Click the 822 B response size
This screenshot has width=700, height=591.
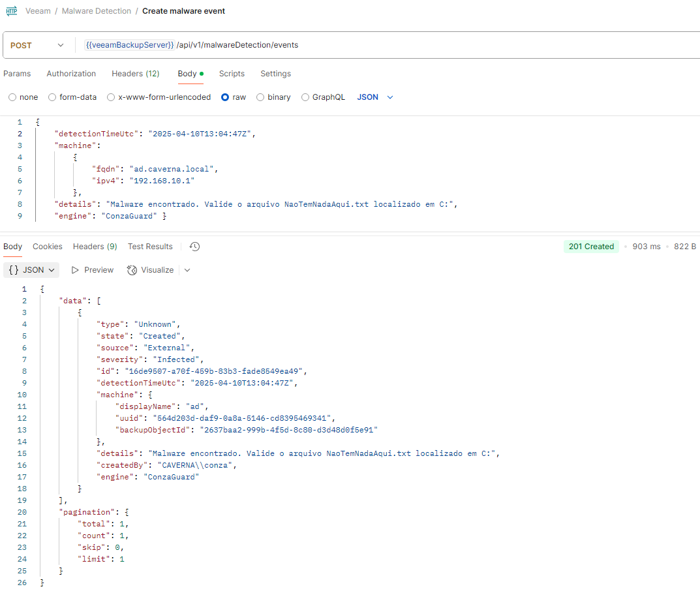tap(685, 247)
